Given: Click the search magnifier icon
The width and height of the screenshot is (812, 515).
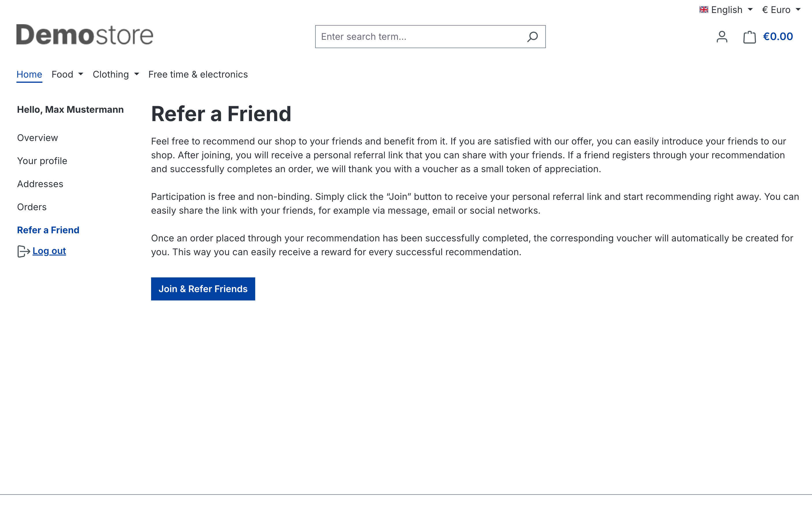Looking at the screenshot, I should (533, 37).
